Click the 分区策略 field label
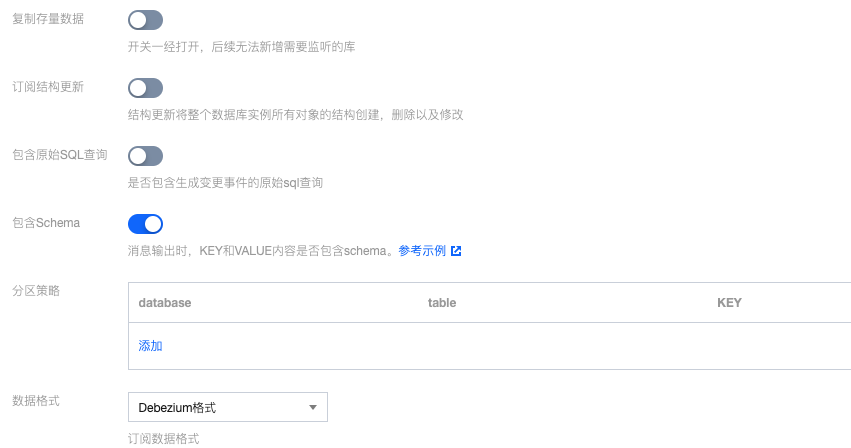The image size is (851, 448). (36, 290)
